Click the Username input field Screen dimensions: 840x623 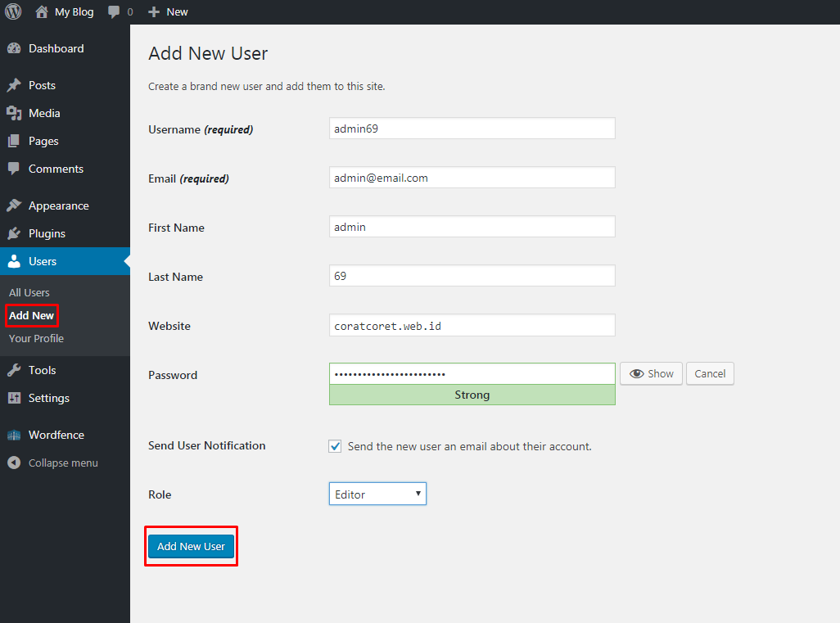click(472, 129)
